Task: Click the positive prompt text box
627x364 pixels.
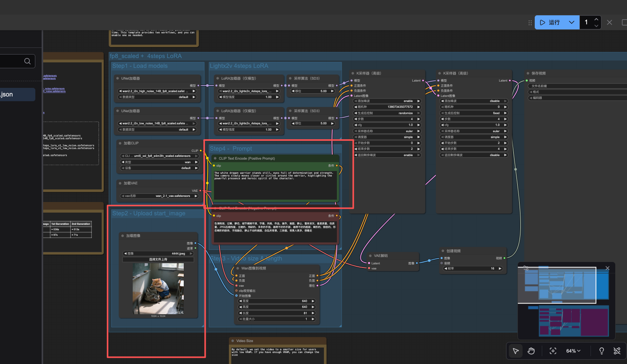Action: coord(275,184)
